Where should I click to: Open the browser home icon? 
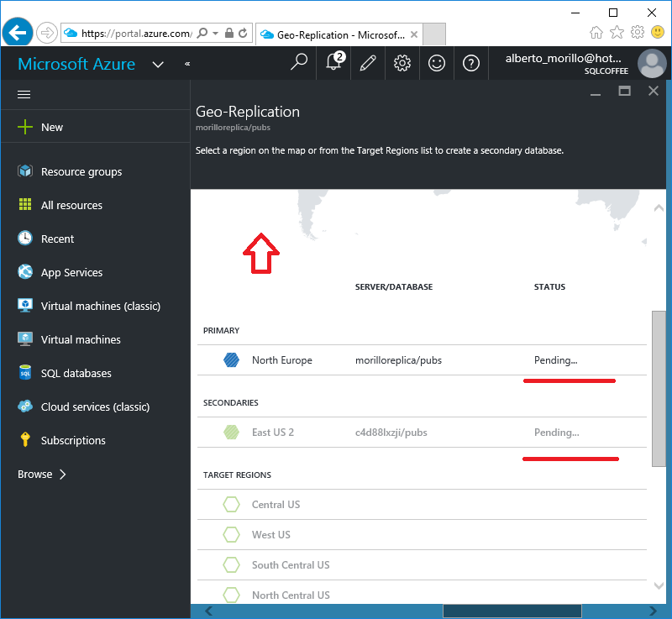596,32
